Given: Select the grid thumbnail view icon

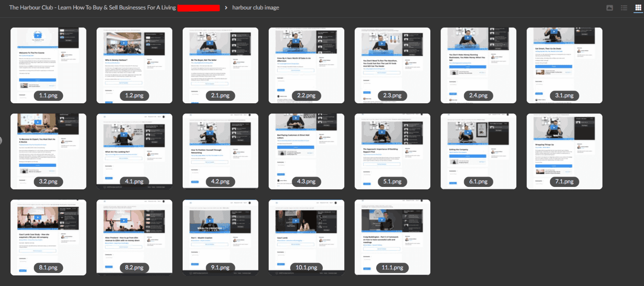Looking at the screenshot, I should coord(638,8).
